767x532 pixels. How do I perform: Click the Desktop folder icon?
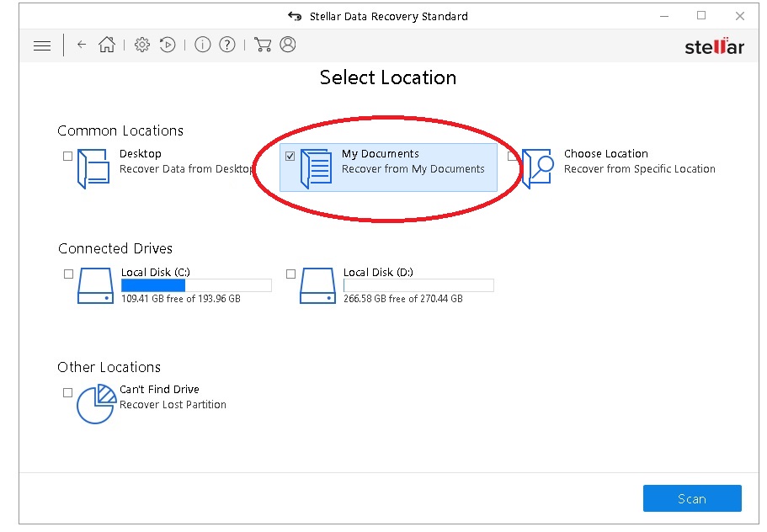click(x=93, y=168)
